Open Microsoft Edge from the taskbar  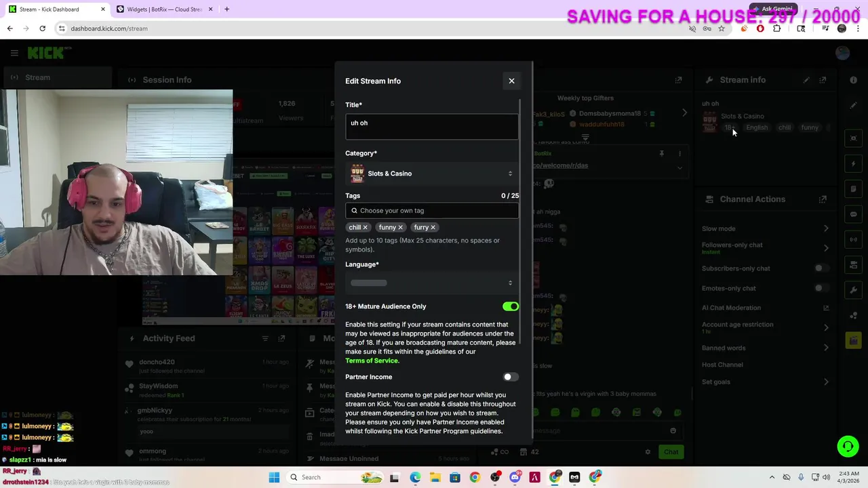pos(415,477)
